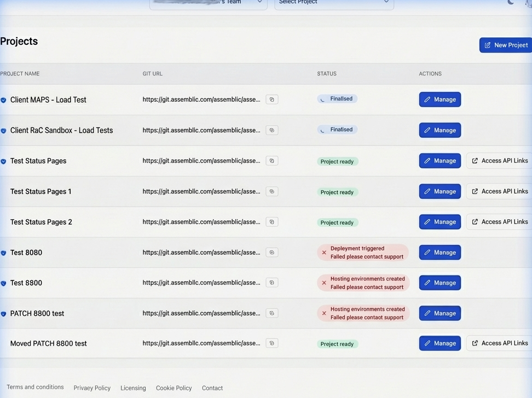Image resolution: width=532 pixels, height=398 pixels.
Task: Open the Select Project dropdown
Action: (334, 2)
